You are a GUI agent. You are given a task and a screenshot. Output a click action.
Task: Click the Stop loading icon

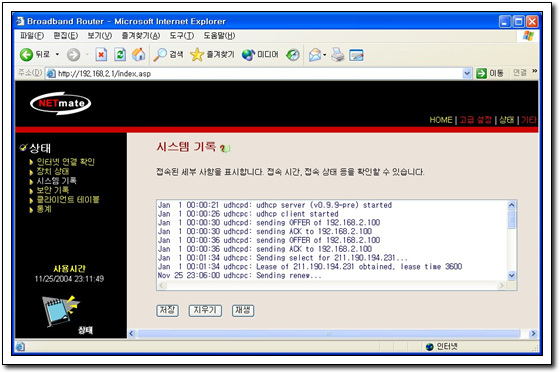101,55
